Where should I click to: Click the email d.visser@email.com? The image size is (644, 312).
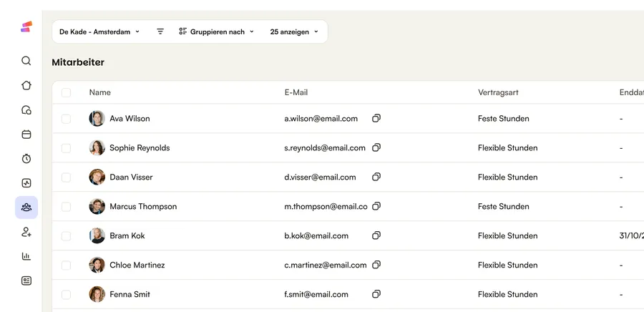pyautogui.click(x=321, y=177)
